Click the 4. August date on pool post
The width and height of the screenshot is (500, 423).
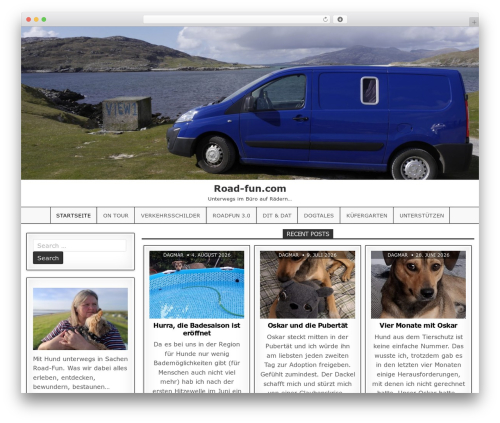211,255
